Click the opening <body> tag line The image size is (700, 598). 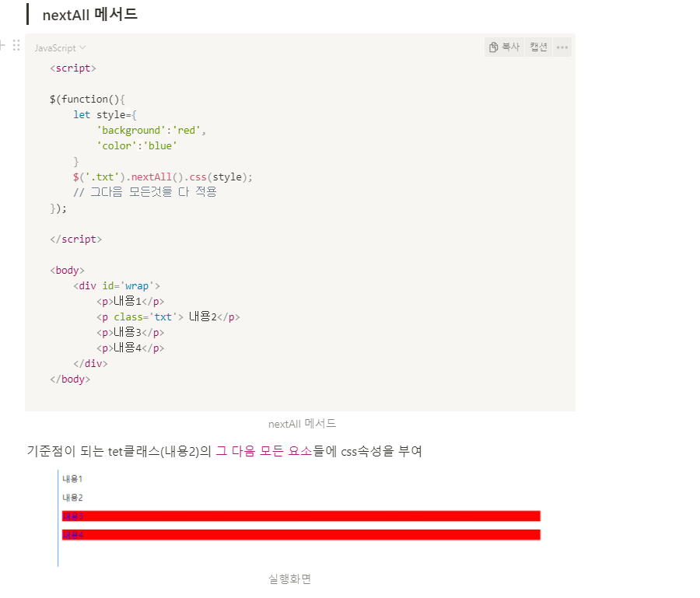pos(67,271)
